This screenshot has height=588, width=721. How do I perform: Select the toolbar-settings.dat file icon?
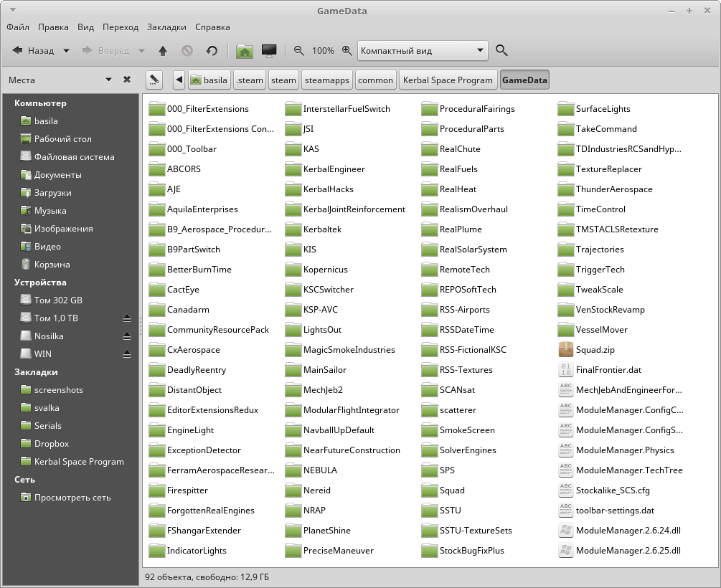pos(565,511)
